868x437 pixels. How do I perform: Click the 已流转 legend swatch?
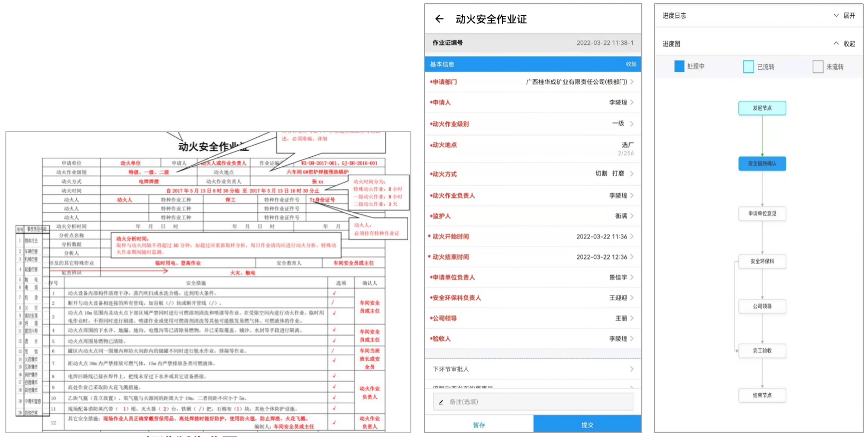coord(748,66)
